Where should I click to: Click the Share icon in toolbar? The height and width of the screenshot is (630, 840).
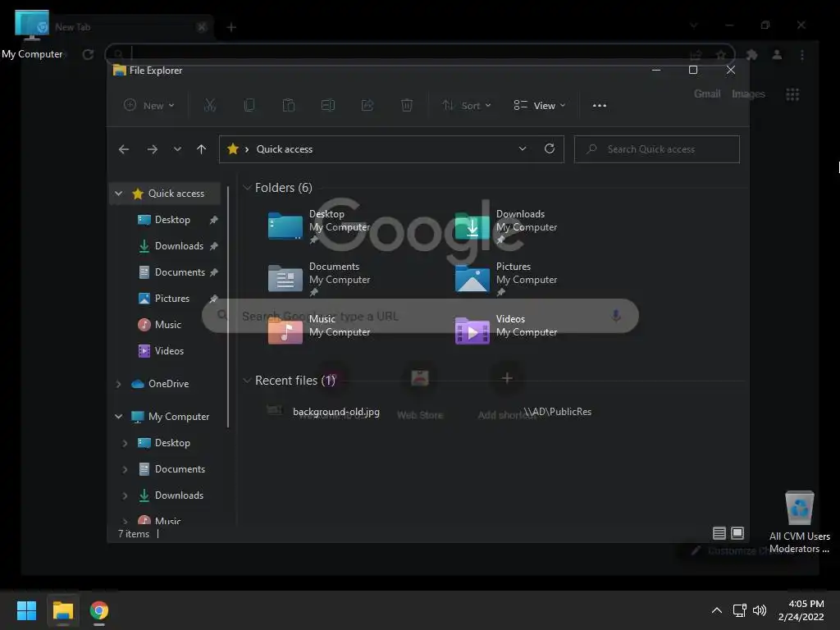[367, 105]
